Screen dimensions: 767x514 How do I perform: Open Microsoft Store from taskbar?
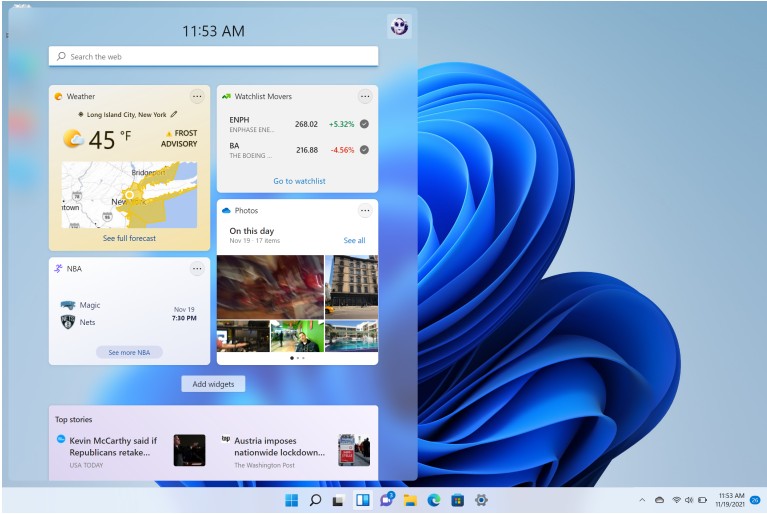click(457, 500)
